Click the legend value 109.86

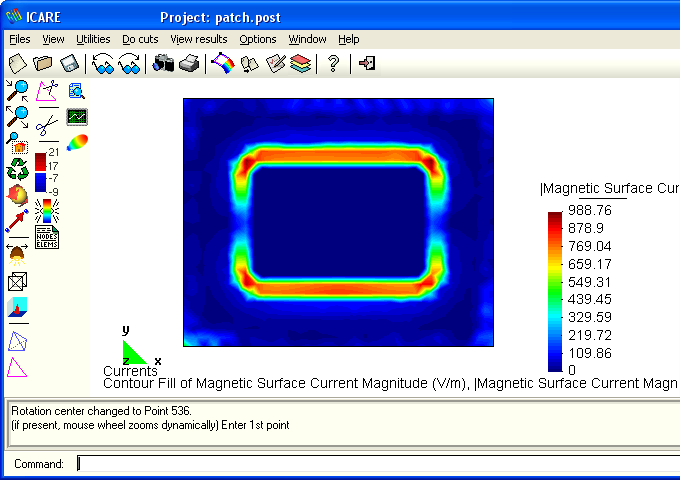coord(589,353)
